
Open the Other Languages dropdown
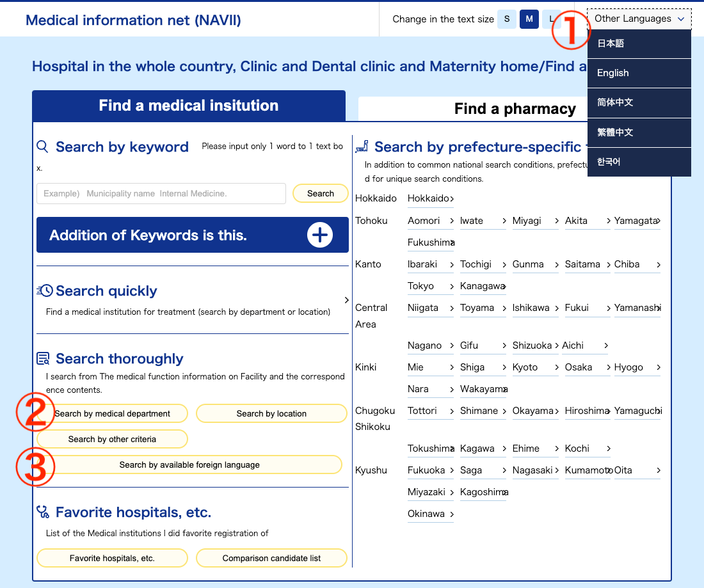tap(639, 19)
